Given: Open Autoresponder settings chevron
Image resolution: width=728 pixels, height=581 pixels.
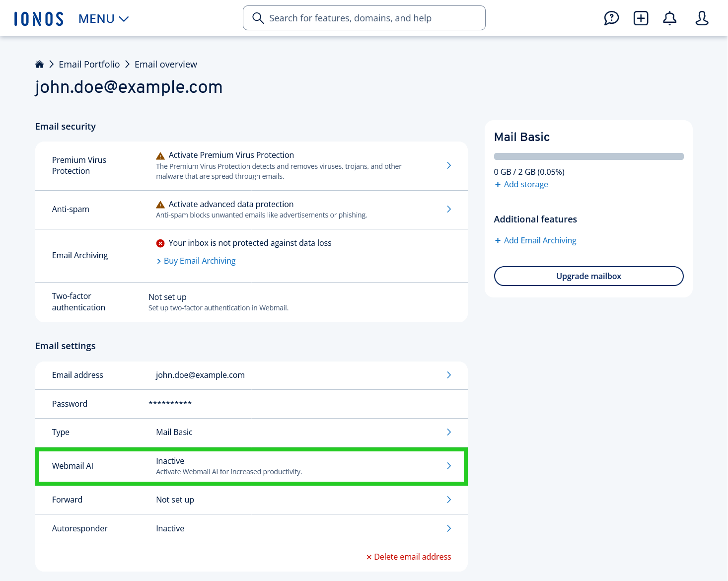Looking at the screenshot, I should [449, 528].
